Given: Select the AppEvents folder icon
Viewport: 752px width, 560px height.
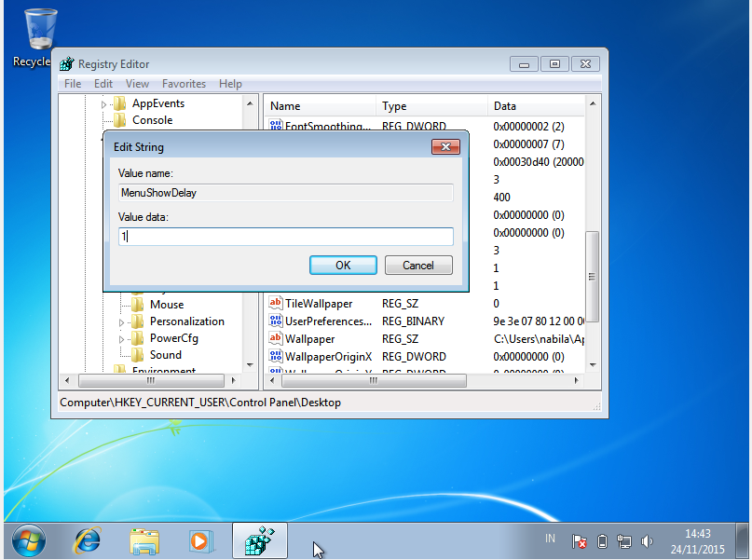Looking at the screenshot, I should click(x=119, y=103).
